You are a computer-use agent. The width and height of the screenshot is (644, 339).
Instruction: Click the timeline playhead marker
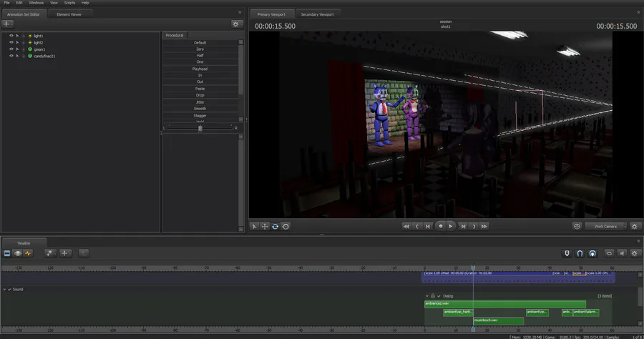[x=473, y=267]
